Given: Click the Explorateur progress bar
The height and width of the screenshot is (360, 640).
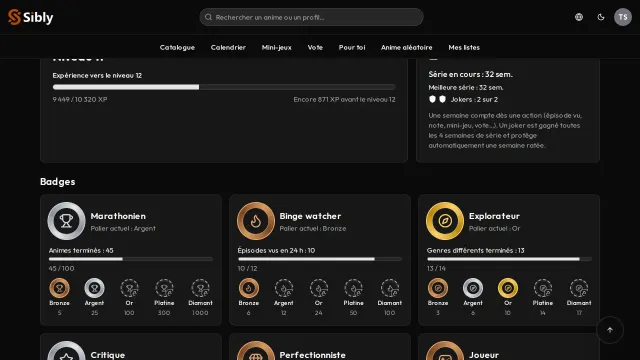Looking at the screenshot, I should 509,259.
